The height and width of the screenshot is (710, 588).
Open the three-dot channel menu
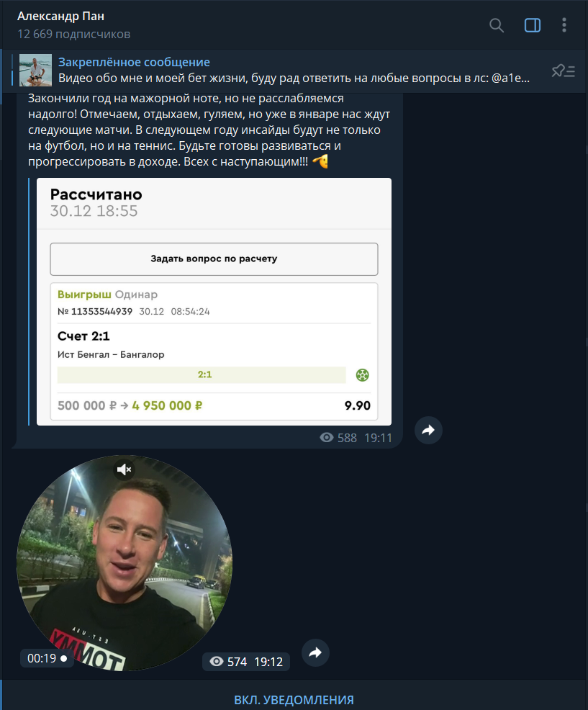[564, 25]
